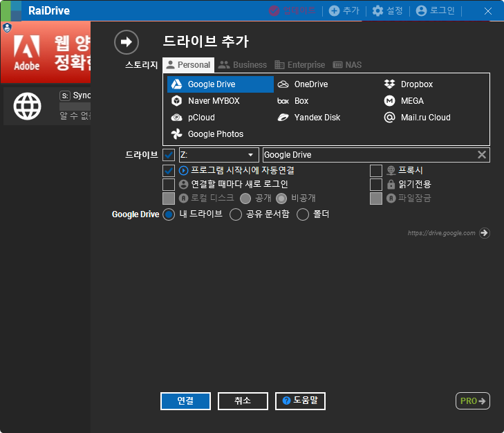Select 공유 문서함 radio option
The height and width of the screenshot is (433, 504).
(x=236, y=214)
